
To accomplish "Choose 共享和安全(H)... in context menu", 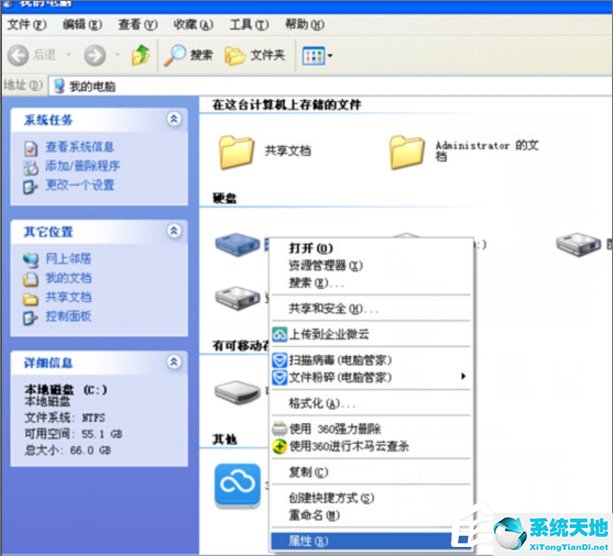I will [371, 308].
